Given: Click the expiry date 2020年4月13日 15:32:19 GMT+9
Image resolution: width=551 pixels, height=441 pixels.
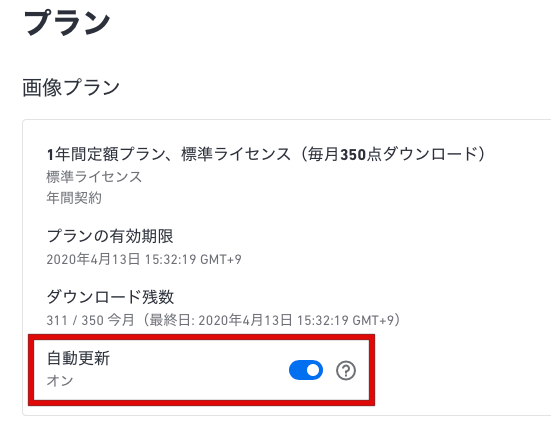Looking at the screenshot, I should pos(144,259).
